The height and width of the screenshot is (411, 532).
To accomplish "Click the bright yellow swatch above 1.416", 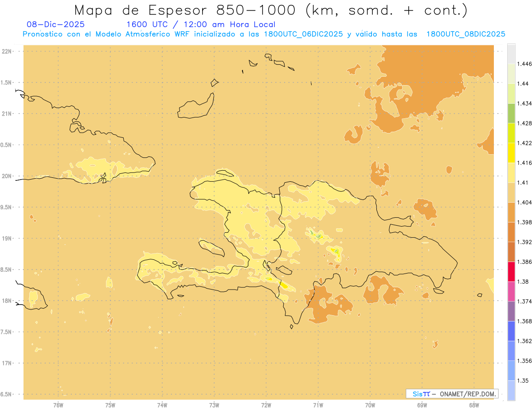I will pyautogui.click(x=511, y=153).
